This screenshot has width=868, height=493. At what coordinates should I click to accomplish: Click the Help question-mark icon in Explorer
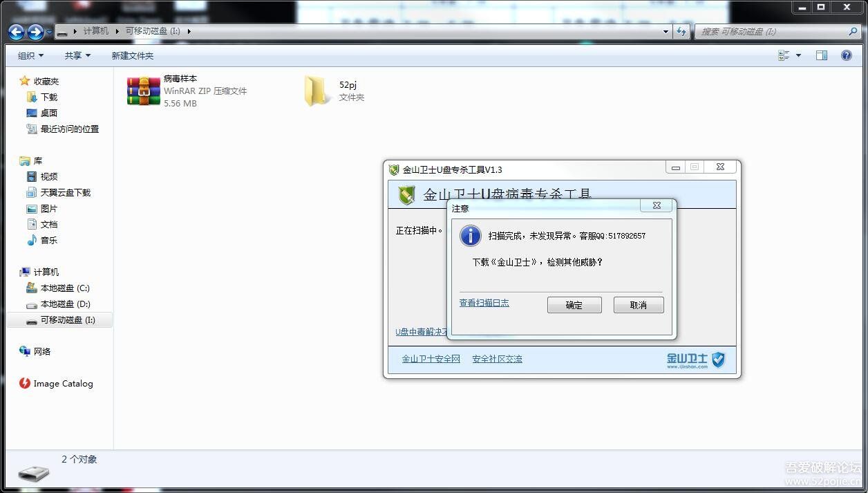pyautogui.click(x=847, y=55)
